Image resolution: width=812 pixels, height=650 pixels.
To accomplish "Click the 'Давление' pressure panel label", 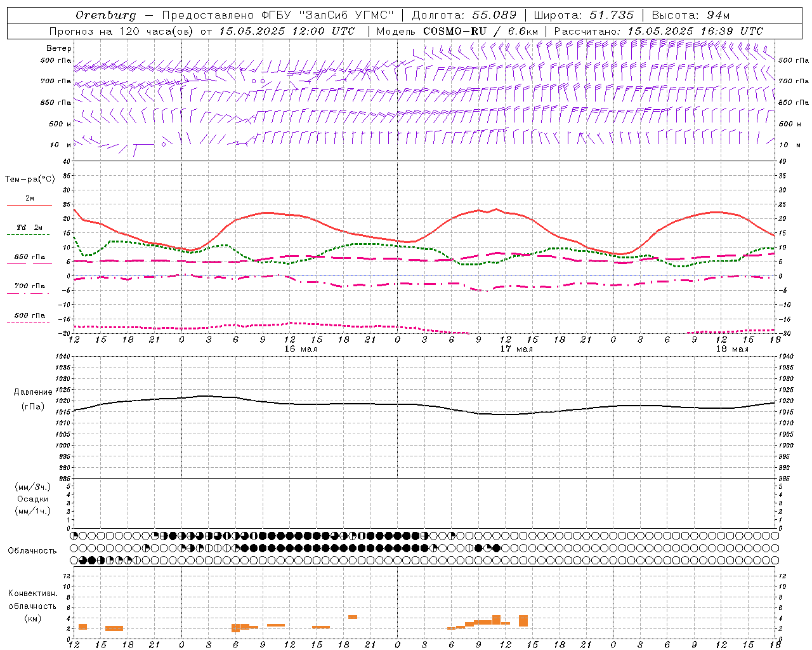I will 33,392.
